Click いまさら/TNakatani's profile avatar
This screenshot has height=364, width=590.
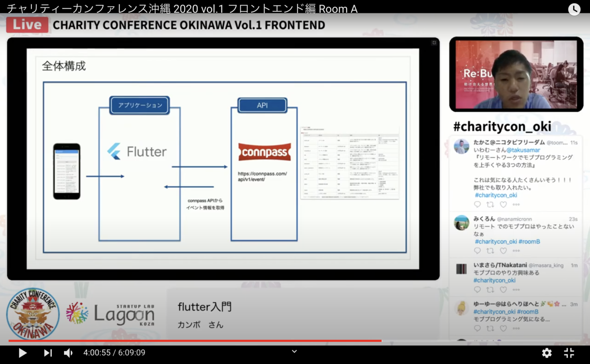[x=462, y=269]
